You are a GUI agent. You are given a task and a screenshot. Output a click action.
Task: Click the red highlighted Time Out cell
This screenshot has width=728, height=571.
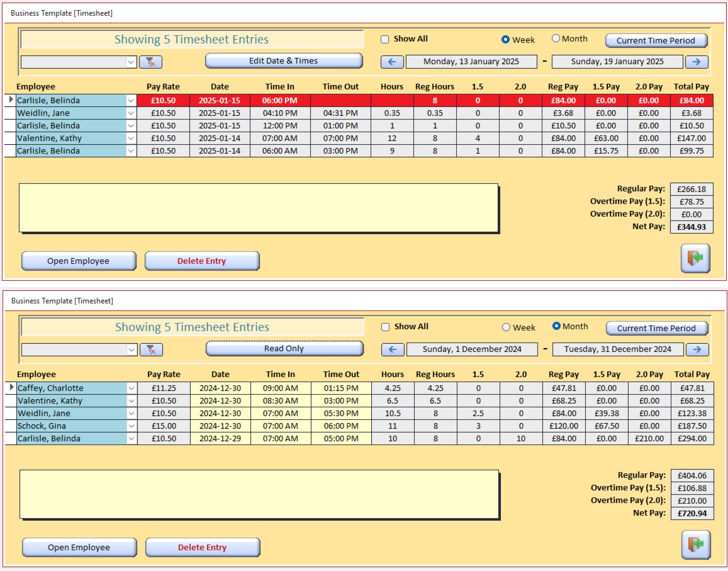coord(340,101)
